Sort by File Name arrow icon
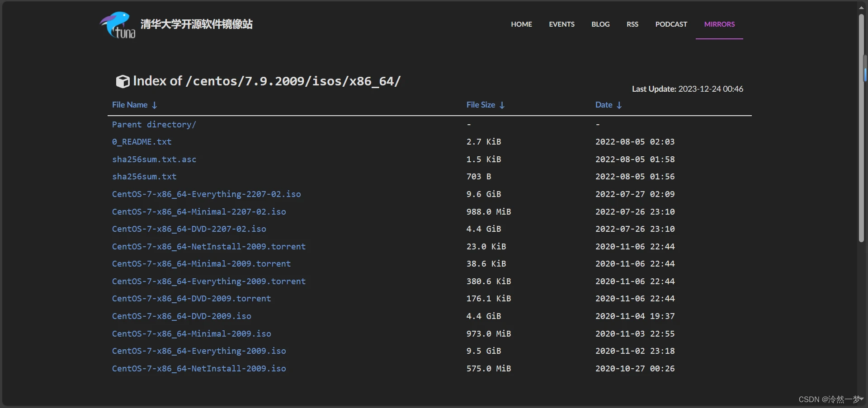Viewport: 868px width, 408px height. (155, 105)
